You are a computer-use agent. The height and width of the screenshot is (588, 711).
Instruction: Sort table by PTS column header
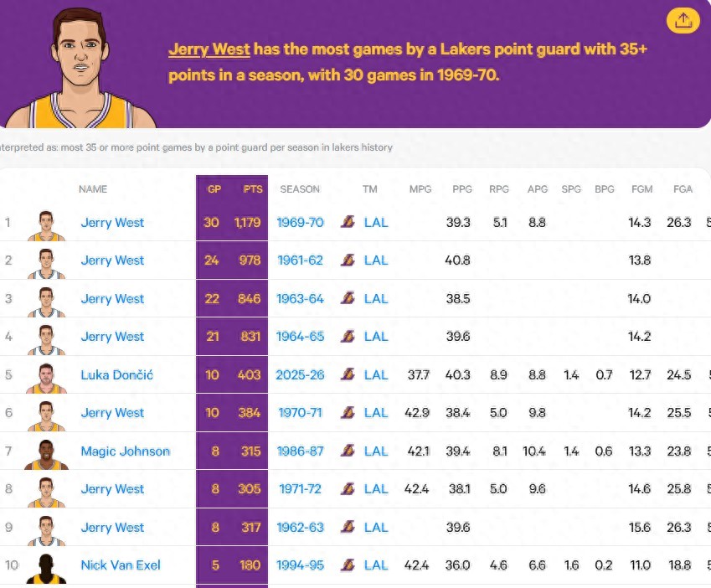coord(253,189)
